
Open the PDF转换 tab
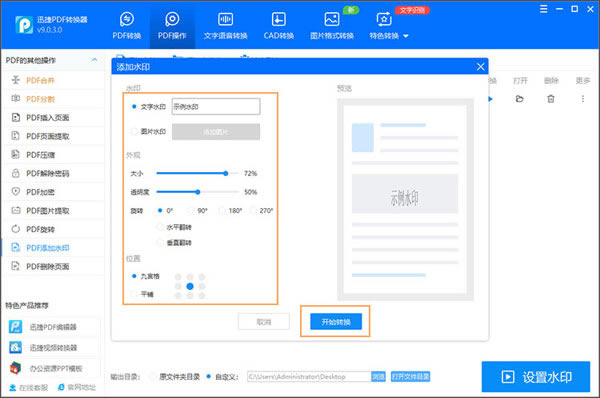(127, 25)
